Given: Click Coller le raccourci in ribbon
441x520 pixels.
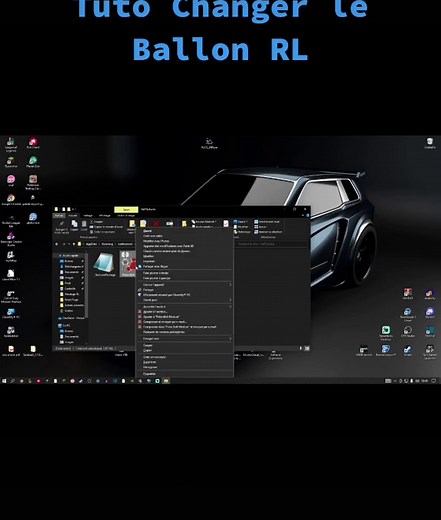Looking at the screenshot, I should [x=103, y=232].
